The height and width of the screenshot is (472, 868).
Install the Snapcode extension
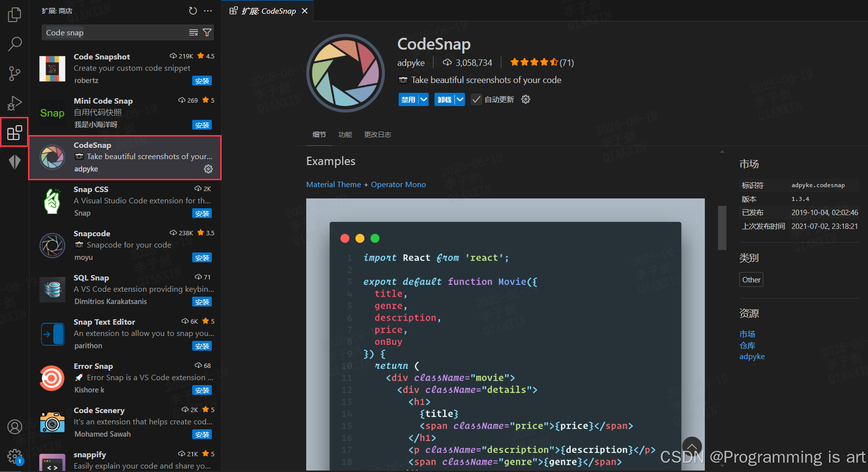tap(202, 258)
